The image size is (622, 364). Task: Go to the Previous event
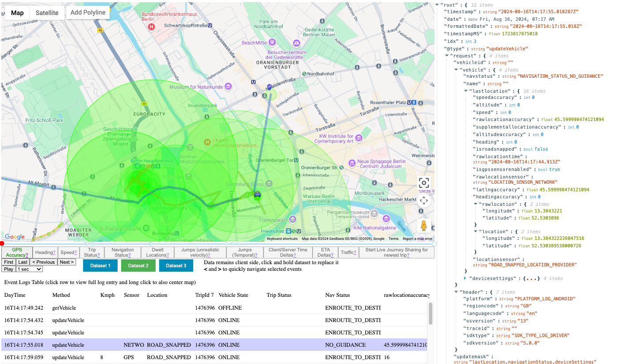(x=43, y=262)
